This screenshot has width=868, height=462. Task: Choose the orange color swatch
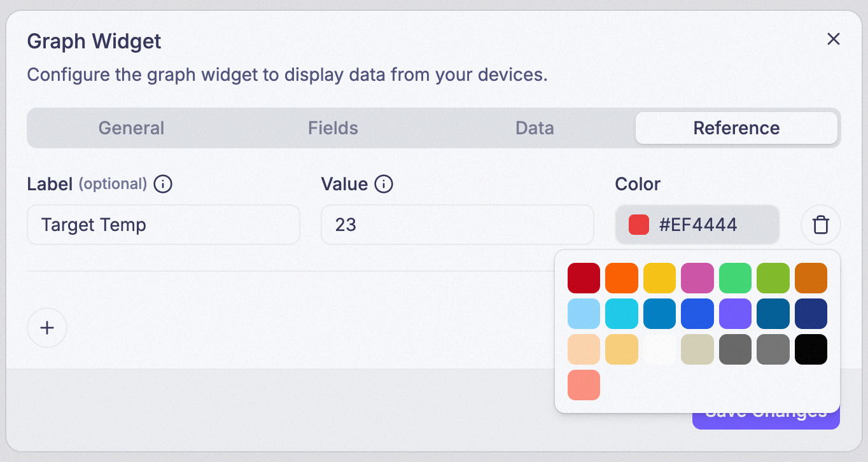[622, 278]
